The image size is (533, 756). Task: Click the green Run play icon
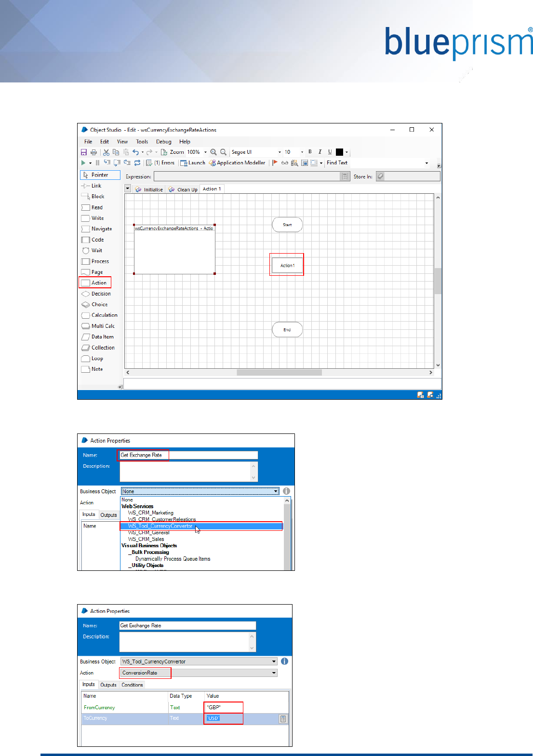(83, 163)
